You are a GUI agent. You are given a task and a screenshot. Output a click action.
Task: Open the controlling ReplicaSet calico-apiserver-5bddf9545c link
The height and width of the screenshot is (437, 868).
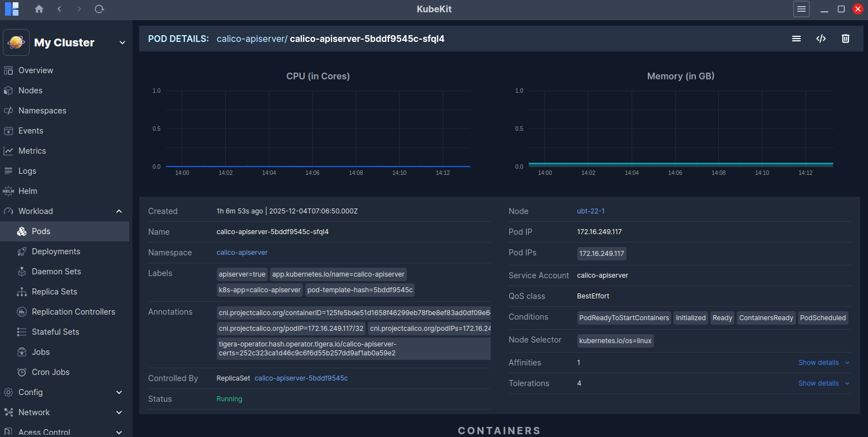(x=301, y=378)
